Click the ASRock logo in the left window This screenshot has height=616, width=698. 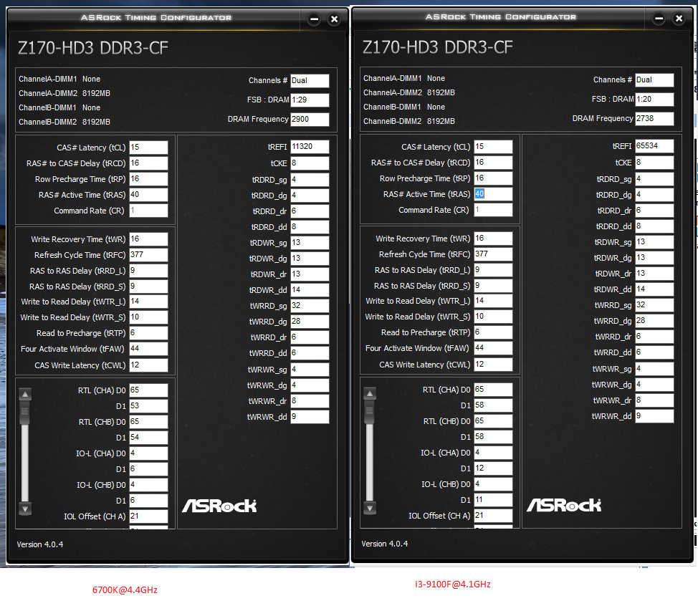click(x=219, y=506)
